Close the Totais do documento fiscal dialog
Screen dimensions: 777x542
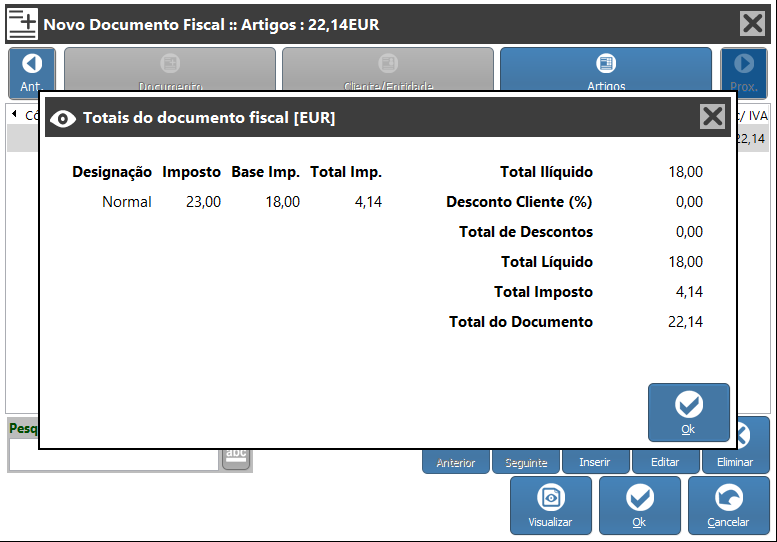point(712,117)
